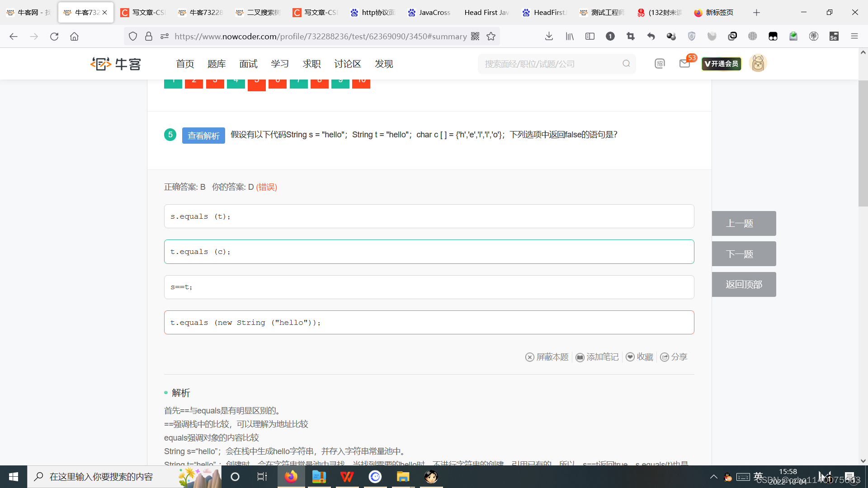868x488 pixels.
Task: Go to next question 下一题
Action: (x=744, y=254)
